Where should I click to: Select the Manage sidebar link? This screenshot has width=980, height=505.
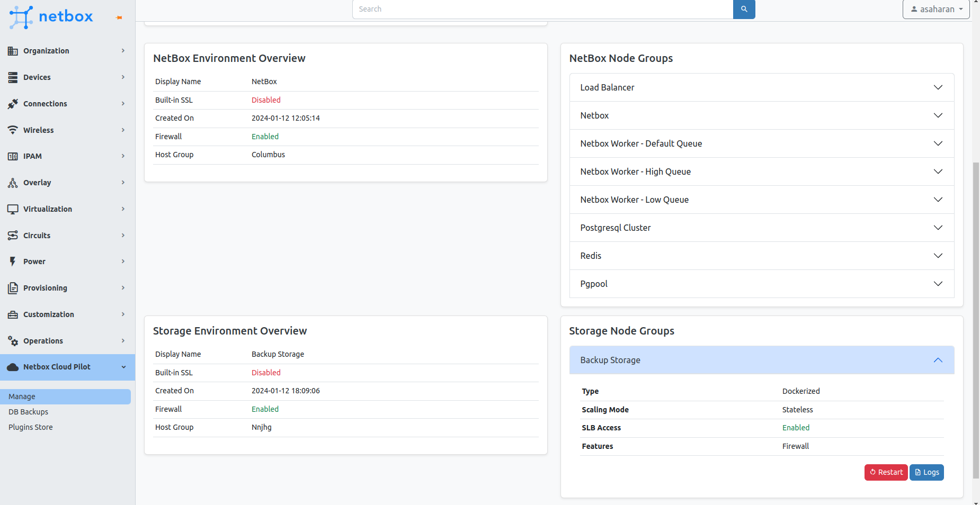pyautogui.click(x=65, y=396)
